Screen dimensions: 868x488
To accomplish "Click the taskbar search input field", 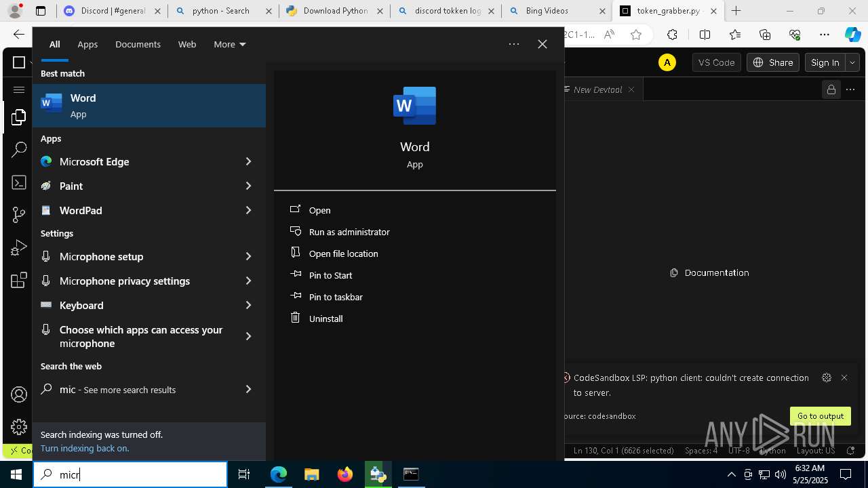I will point(130,474).
